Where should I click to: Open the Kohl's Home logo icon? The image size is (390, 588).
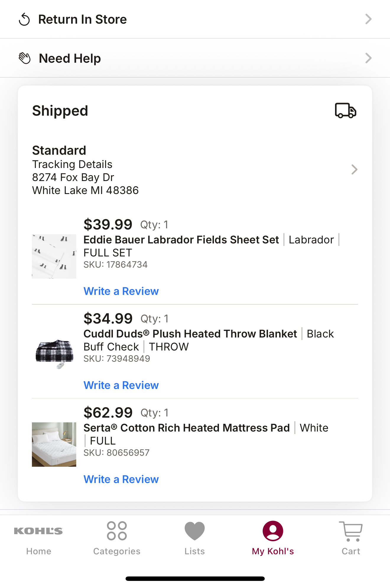38,531
